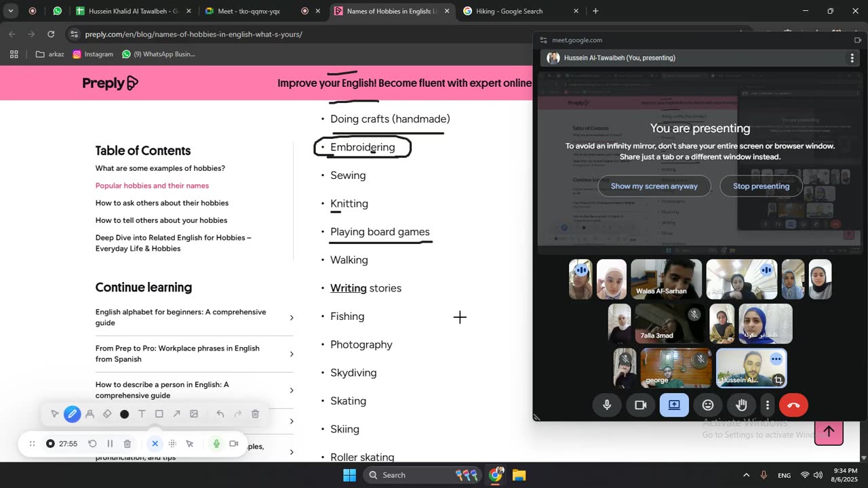Restart the screen recording
Viewport: 868px width, 488px height.
coord(92,444)
